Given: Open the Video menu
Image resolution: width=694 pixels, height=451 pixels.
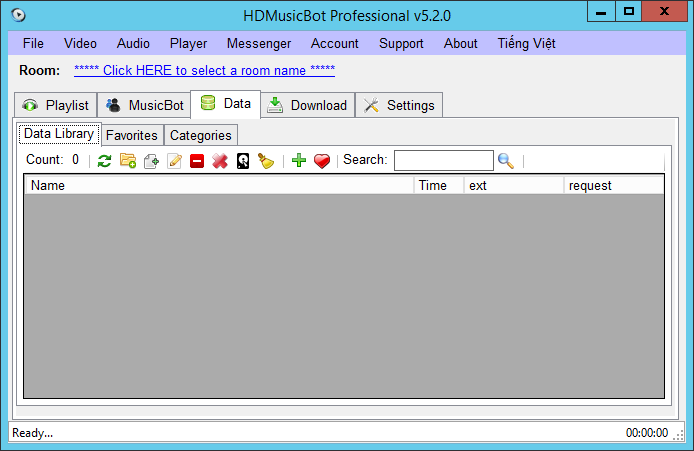Looking at the screenshot, I should pyautogui.click(x=80, y=43).
